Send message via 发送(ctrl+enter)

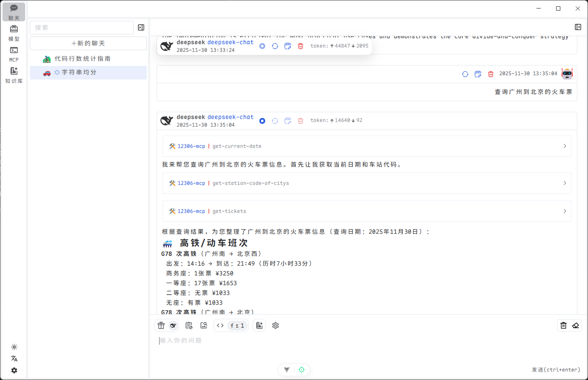[556, 370]
